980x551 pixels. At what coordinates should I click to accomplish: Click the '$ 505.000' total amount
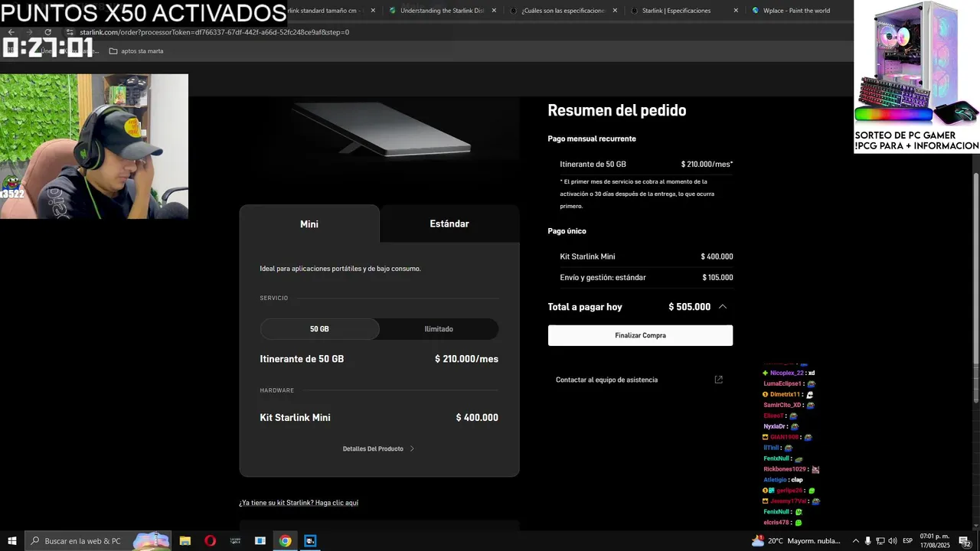[690, 307]
